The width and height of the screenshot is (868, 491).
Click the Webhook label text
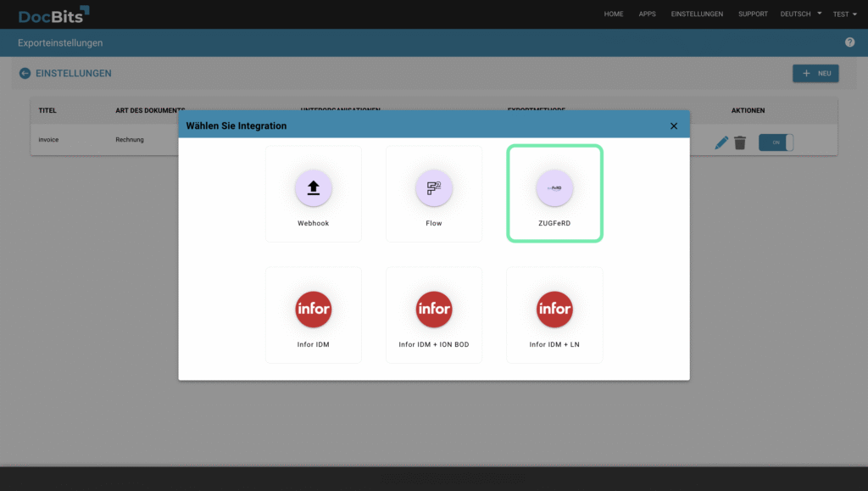[314, 223]
